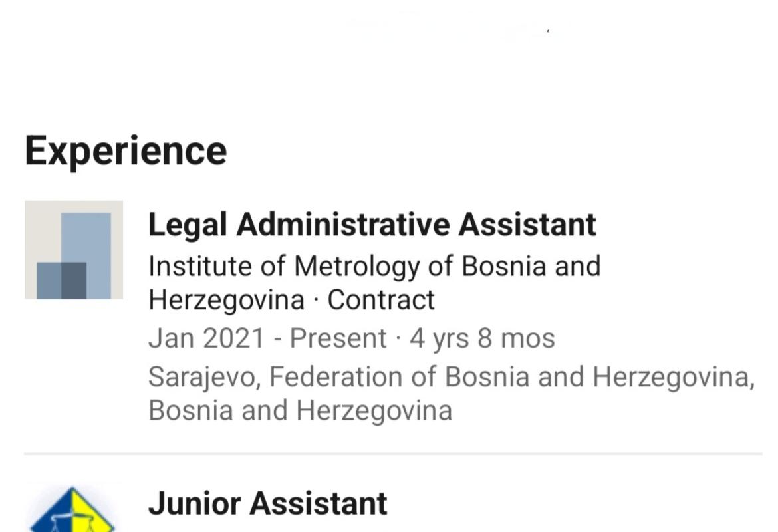Viewport: 778px width, 532px height.
Task: Open the Legal Administrative Assistant position
Action: coord(372,225)
